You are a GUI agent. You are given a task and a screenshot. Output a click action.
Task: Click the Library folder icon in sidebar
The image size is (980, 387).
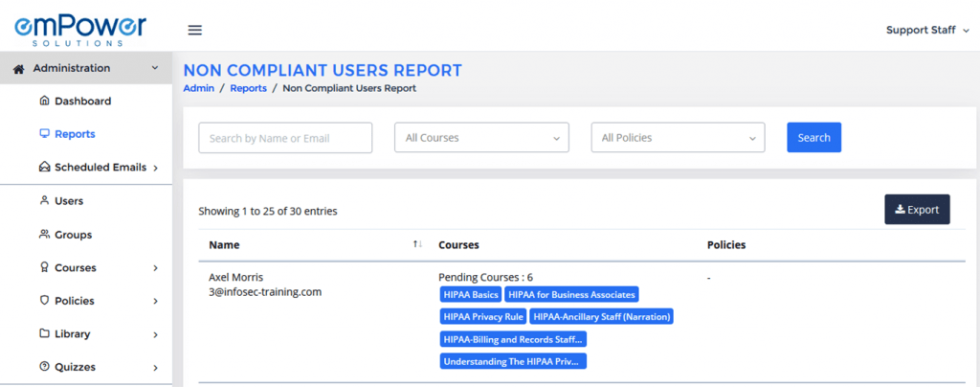tap(44, 334)
